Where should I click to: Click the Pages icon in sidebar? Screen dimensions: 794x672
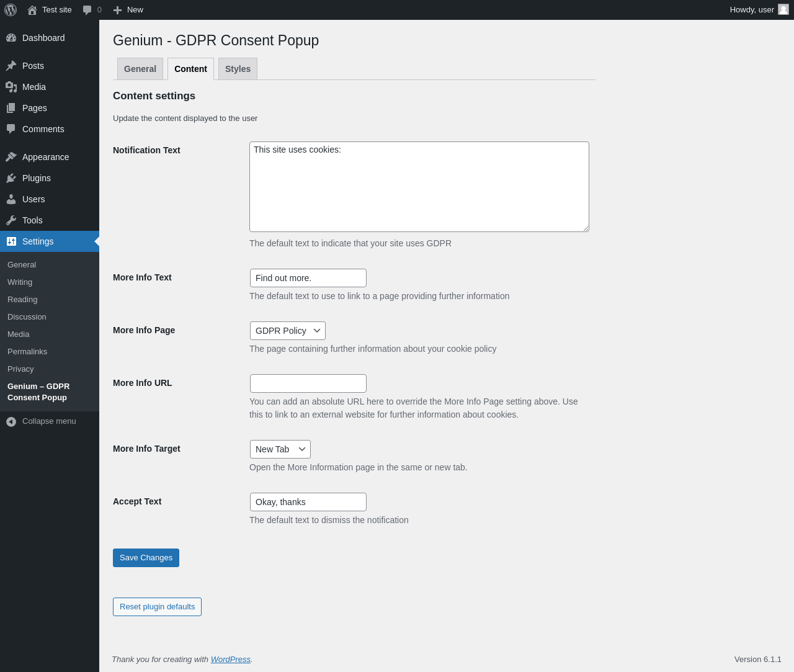(11, 108)
